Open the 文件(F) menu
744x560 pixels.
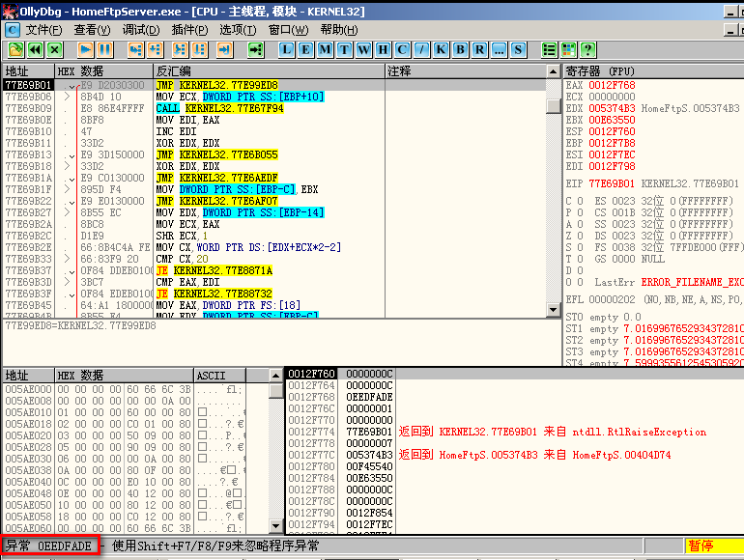pyautogui.click(x=43, y=30)
